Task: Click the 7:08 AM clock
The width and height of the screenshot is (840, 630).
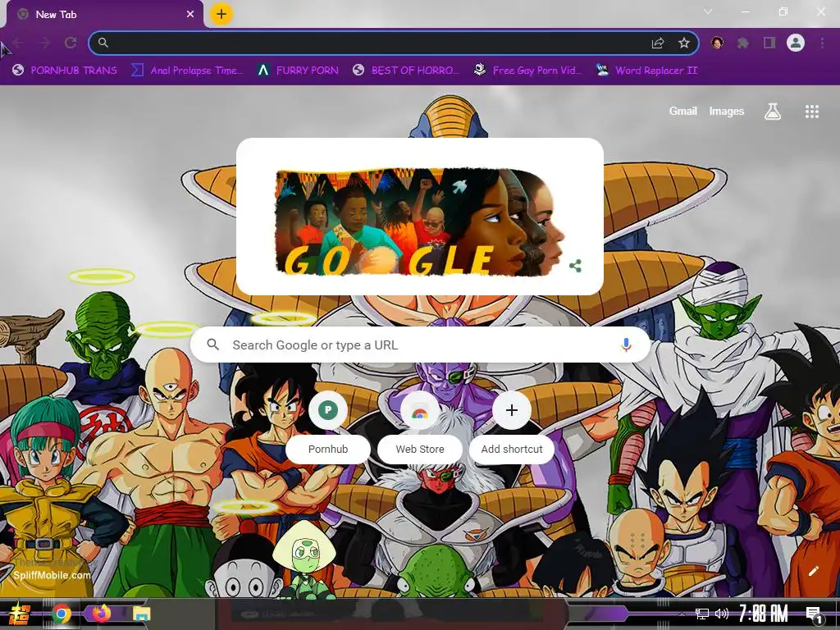Action: [764, 614]
